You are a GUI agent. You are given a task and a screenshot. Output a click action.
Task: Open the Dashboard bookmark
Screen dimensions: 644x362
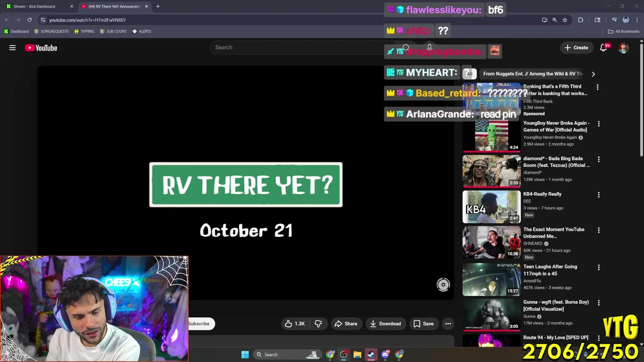(x=16, y=31)
